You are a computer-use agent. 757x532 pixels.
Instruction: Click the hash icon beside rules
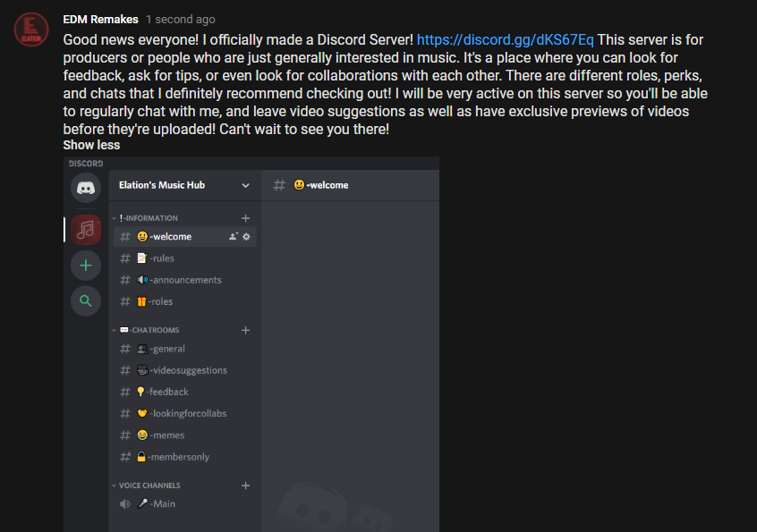point(125,258)
